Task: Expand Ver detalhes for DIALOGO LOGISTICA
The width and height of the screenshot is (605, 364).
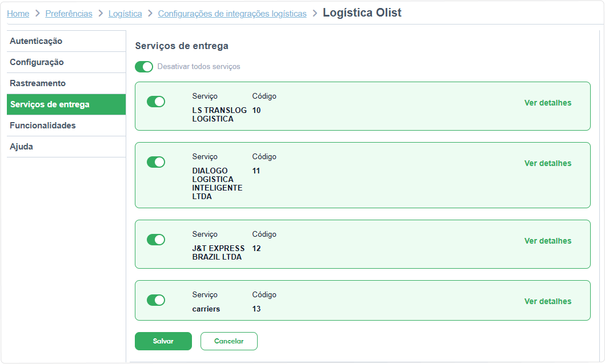Action: coord(547,164)
